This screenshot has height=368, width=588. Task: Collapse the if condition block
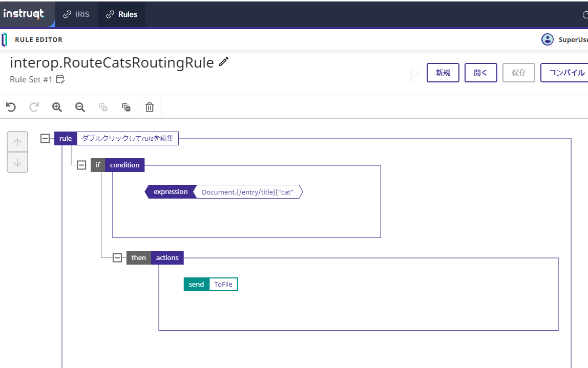pos(81,165)
